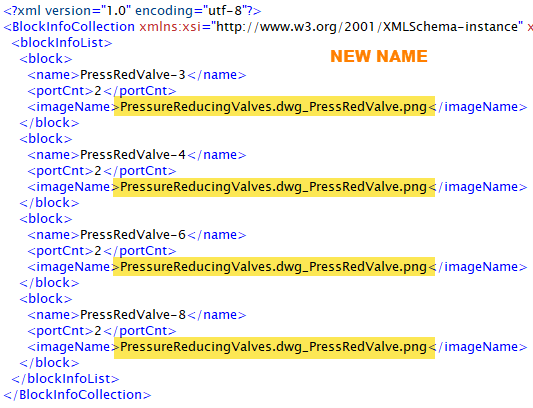Click the closing BlockInfoCollection tag
The height and width of the screenshot is (408, 533).
click(77, 395)
